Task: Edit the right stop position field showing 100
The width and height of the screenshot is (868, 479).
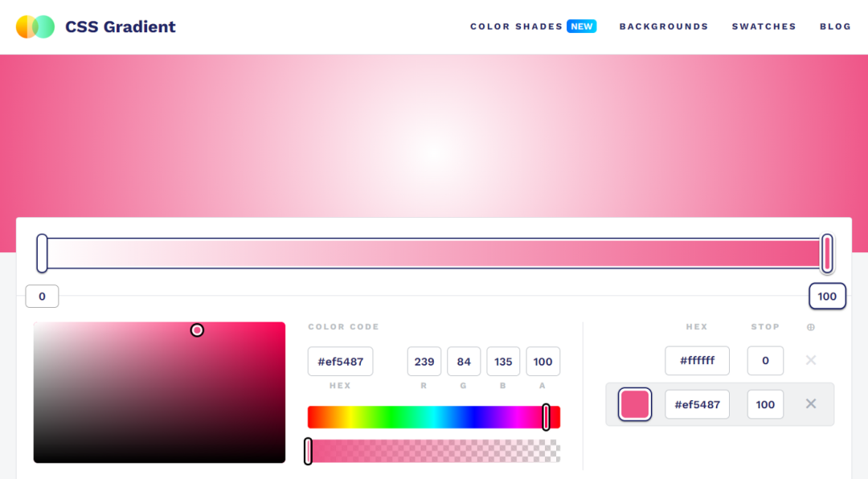Action: click(x=827, y=297)
